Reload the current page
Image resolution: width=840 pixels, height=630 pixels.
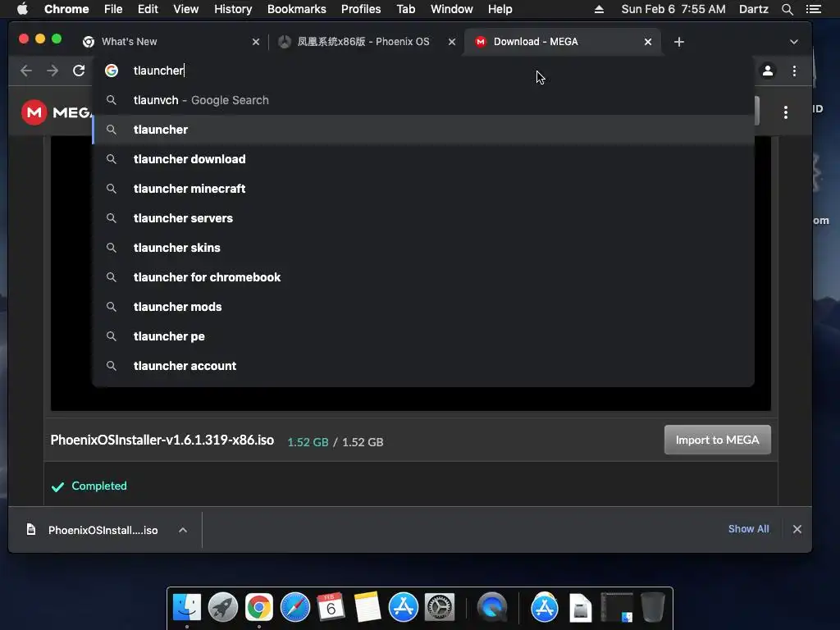pos(79,71)
